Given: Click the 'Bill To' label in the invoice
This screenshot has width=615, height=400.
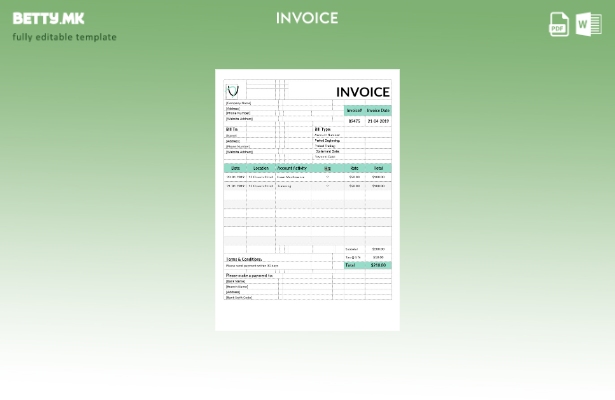Looking at the screenshot, I should (x=232, y=129).
